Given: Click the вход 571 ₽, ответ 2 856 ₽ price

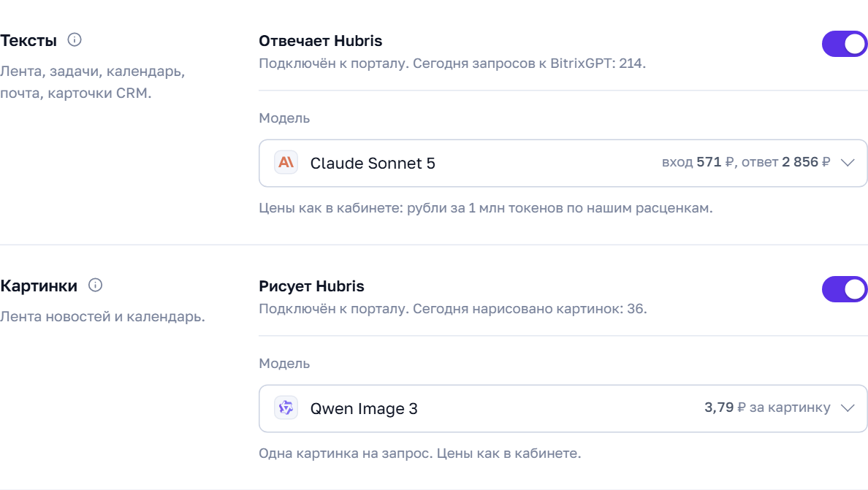Looking at the screenshot, I should click(x=746, y=162).
